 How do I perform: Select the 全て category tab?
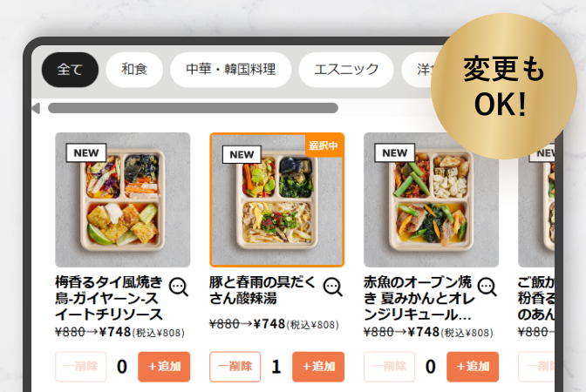[x=70, y=70]
